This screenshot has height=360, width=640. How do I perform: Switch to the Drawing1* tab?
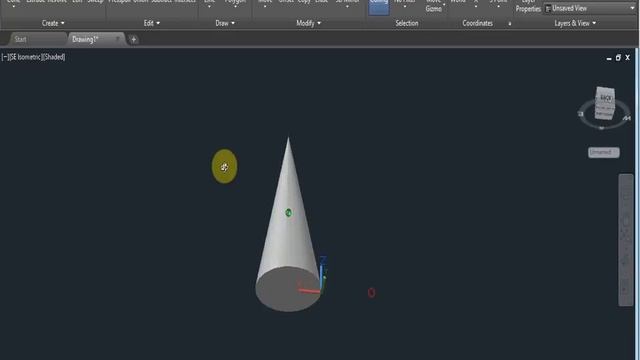pyautogui.click(x=86, y=39)
